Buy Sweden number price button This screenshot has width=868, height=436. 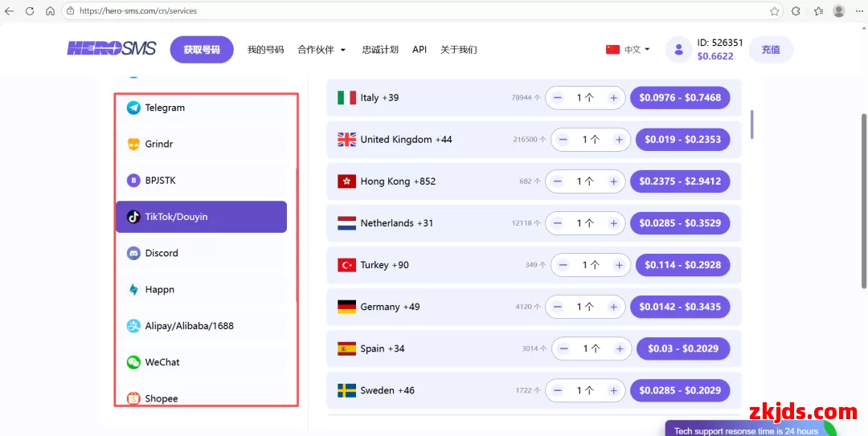pyautogui.click(x=680, y=390)
